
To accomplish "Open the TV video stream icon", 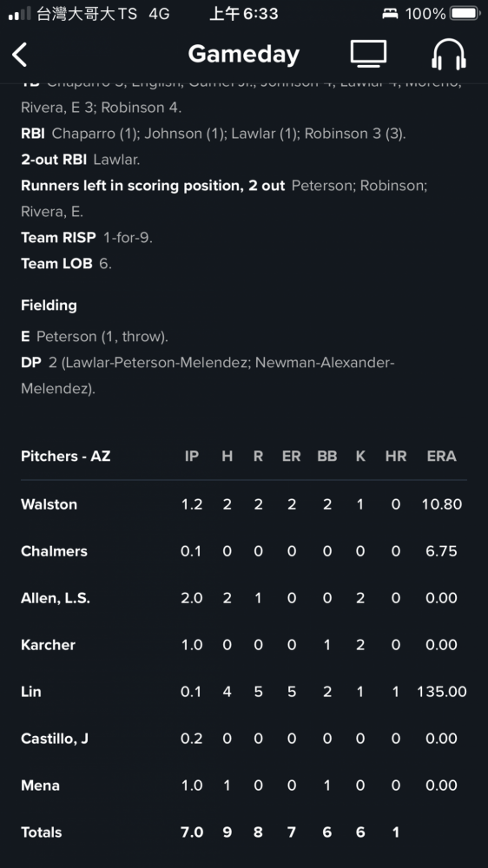I will [368, 54].
